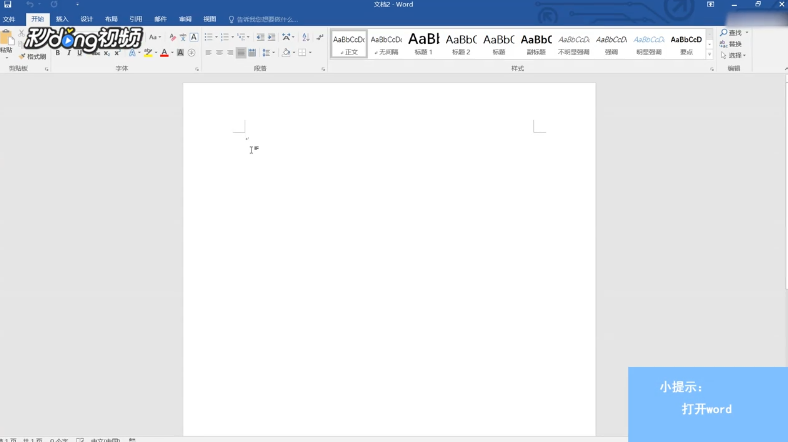Apply the yellow text highlight color
The width and height of the screenshot is (788, 442).
click(x=148, y=53)
